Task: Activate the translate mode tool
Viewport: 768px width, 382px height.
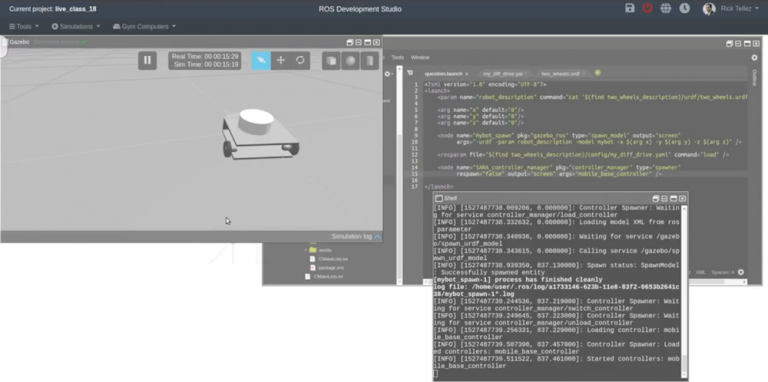Action: 281,61
